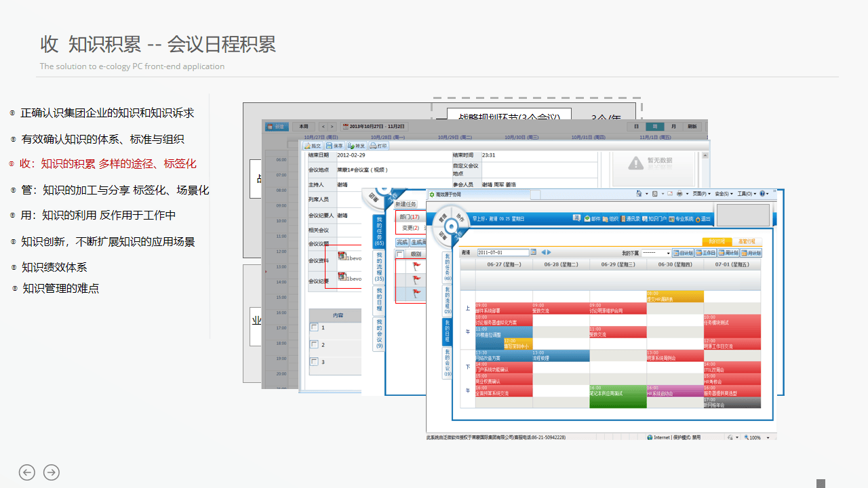Click browser home icon in front window
Image resolution: width=868 pixels, height=488 pixels.
coord(639,194)
